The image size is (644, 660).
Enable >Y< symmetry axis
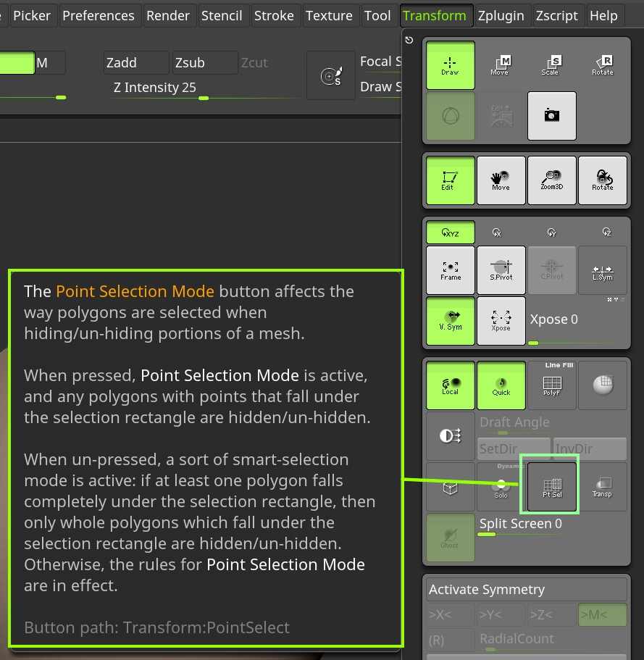pyautogui.click(x=500, y=614)
